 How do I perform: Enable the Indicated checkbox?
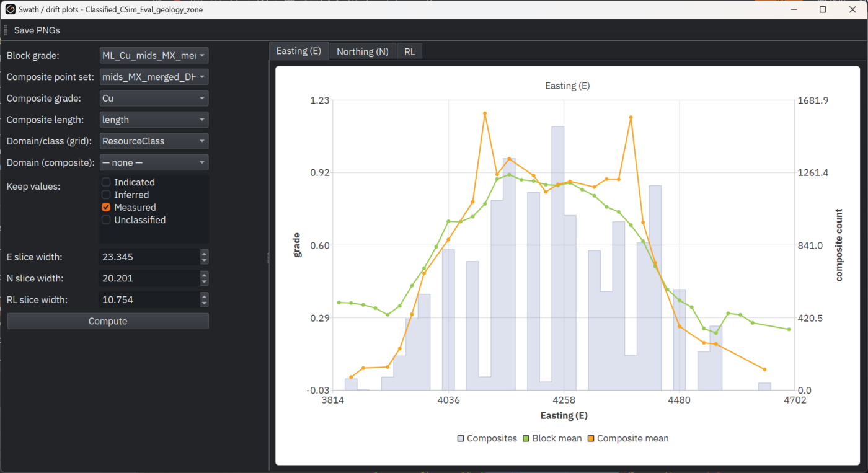tap(106, 182)
